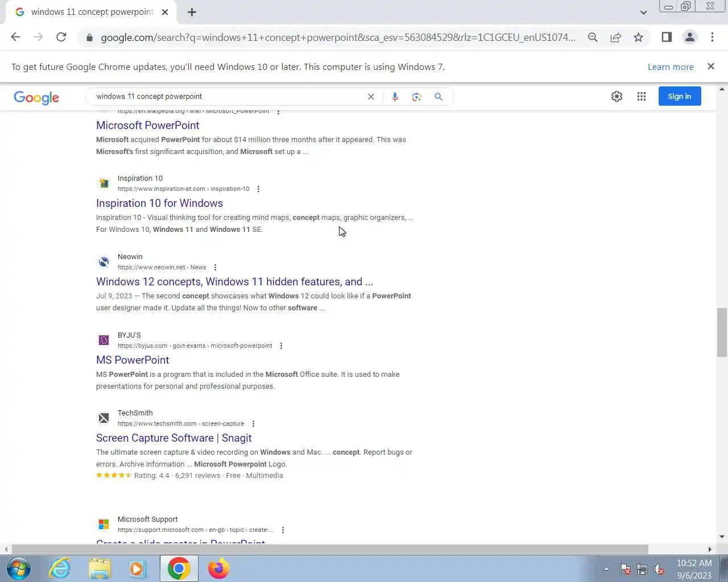This screenshot has width=728, height=582.
Task: Search by image with Lens icon
Action: [416, 97]
